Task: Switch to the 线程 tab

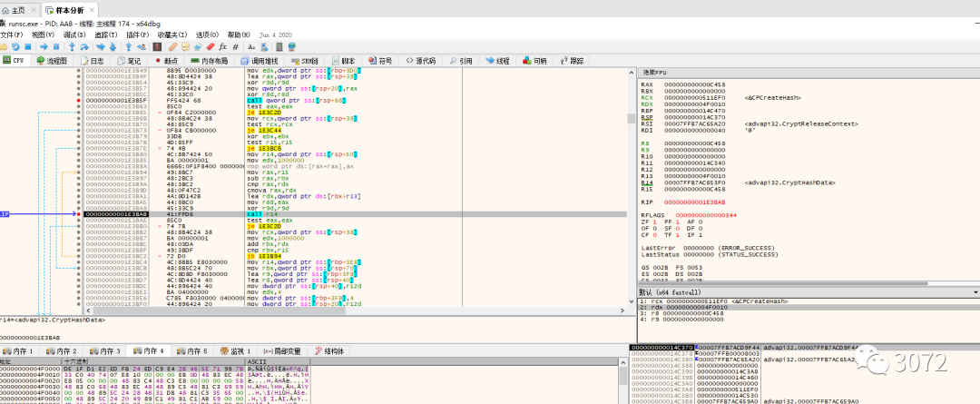Action: click(497, 61)
